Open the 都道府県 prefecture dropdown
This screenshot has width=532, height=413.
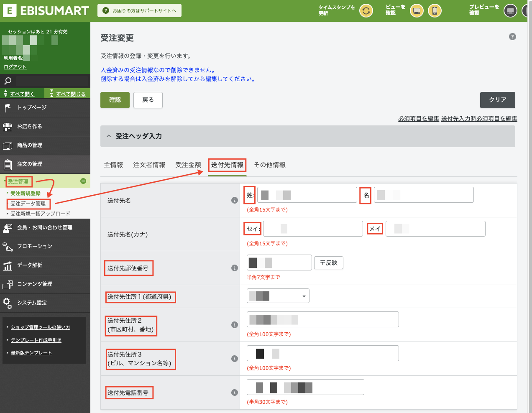coord(278,296)
